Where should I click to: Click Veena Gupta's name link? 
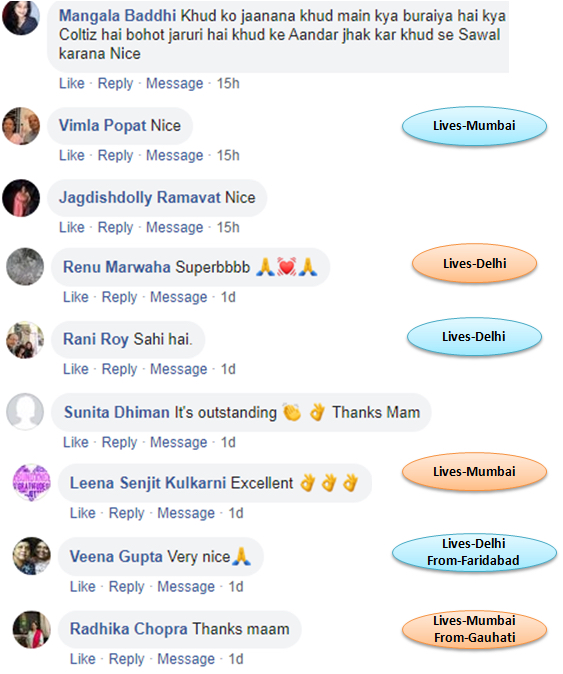pos(116,557)
